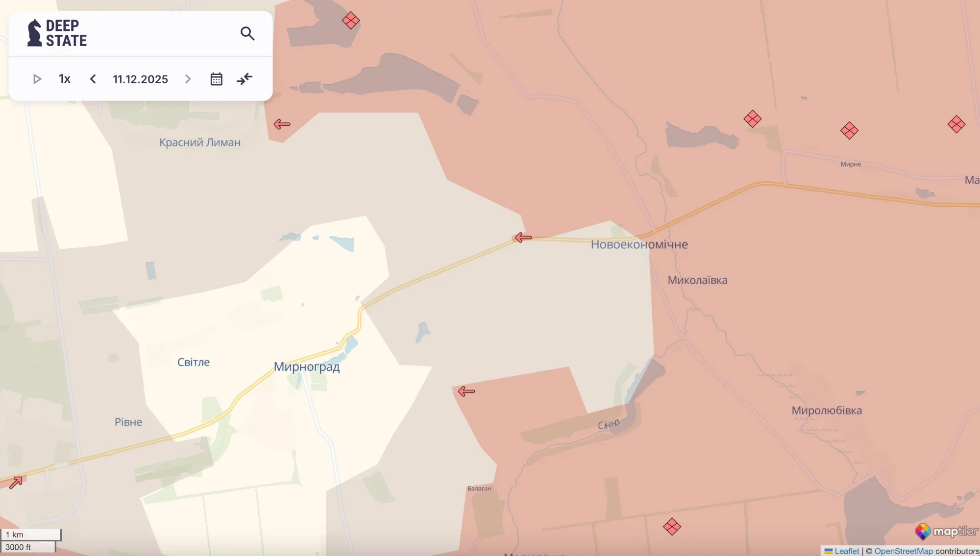The width and height of the screenshot is (980, 556).
Task: Open the map search magnifier
Action: 247,33
